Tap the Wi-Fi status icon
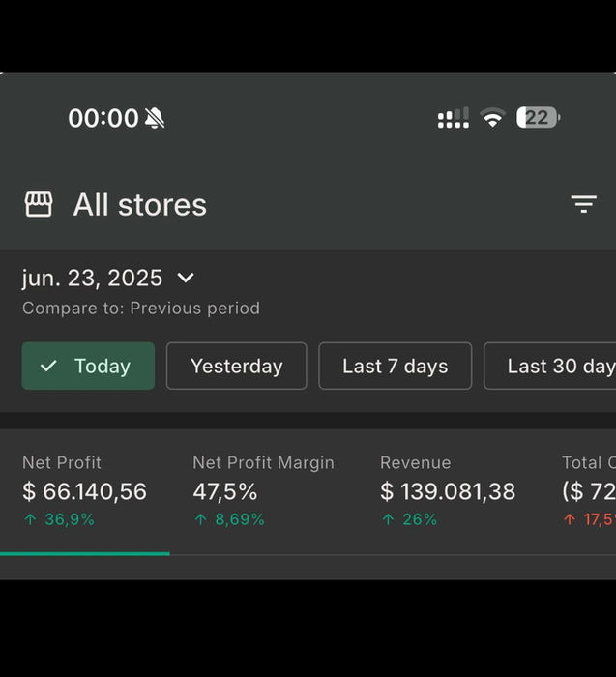This screenshot has width=616, height=677. tap(492, 117)
